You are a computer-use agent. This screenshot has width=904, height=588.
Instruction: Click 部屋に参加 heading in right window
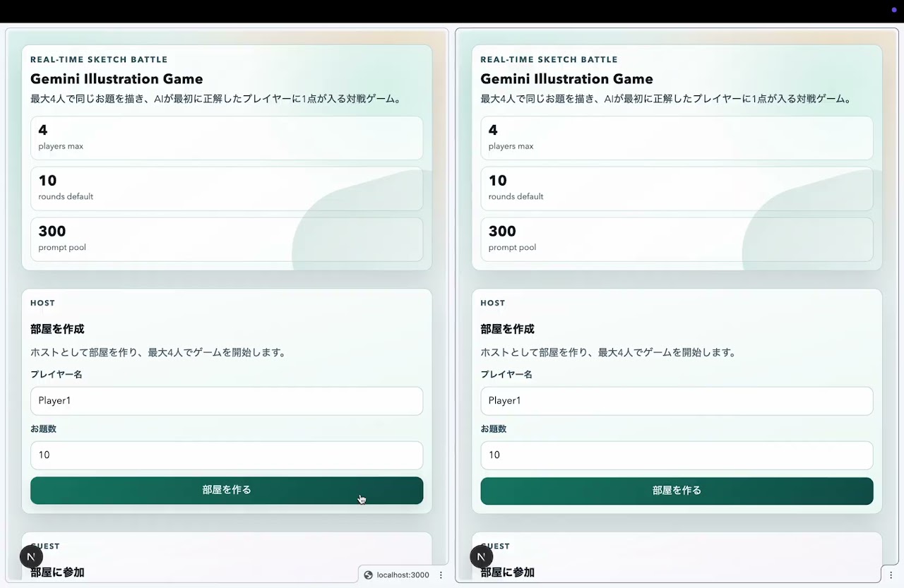[x=507, y=572]
